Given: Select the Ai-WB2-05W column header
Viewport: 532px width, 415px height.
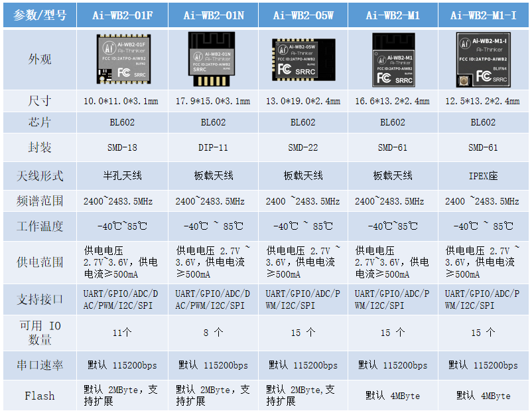Looking at the screenshot, I should click(x=303, y=15).
